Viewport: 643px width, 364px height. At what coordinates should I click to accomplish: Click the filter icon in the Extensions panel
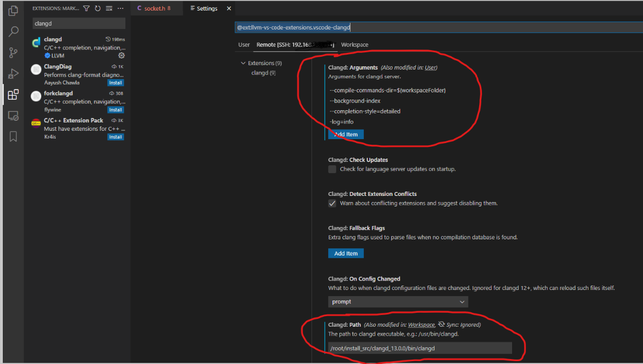[x=86, y=8]
